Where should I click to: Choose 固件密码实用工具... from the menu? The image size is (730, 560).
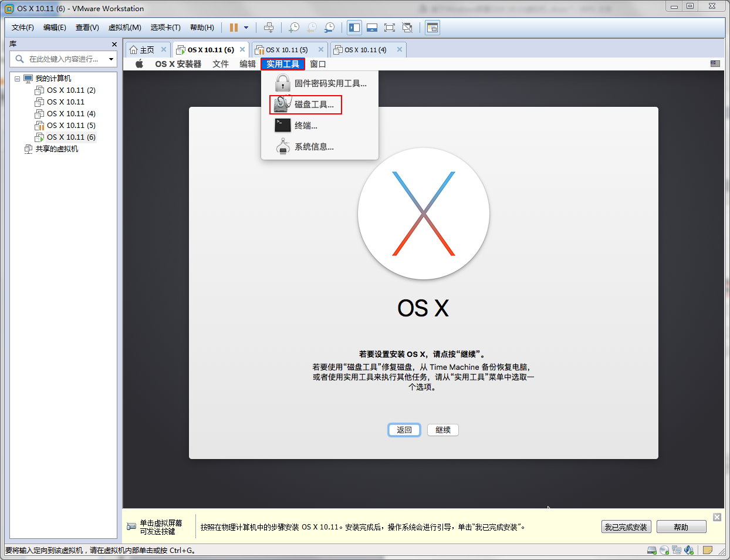coord(320,83)
